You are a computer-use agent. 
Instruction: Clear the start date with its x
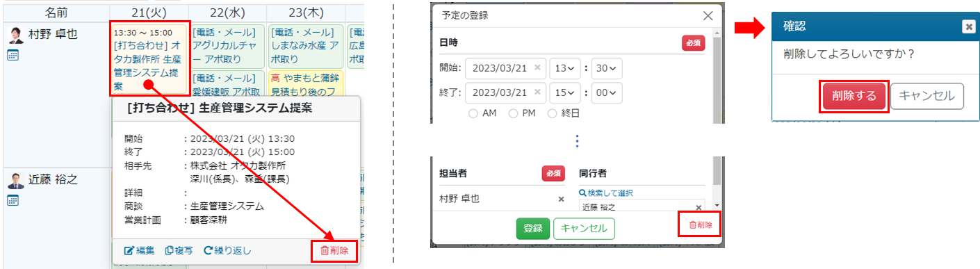coord(537,68)
